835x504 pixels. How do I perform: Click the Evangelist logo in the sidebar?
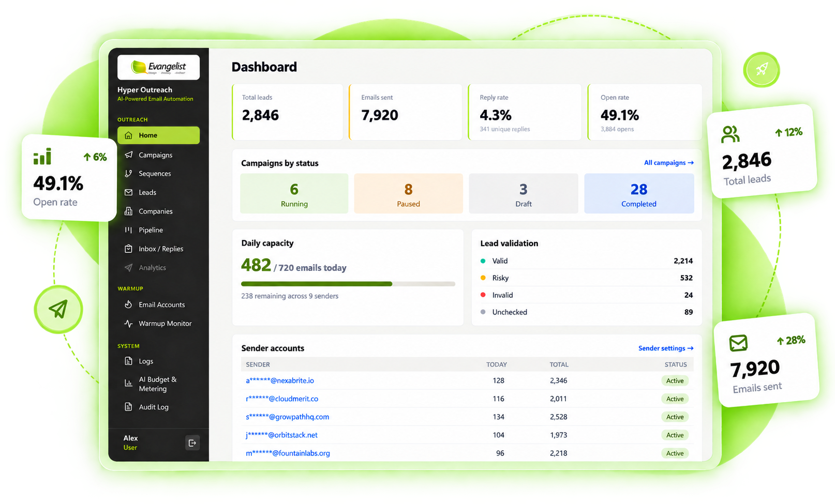(158, 67)
